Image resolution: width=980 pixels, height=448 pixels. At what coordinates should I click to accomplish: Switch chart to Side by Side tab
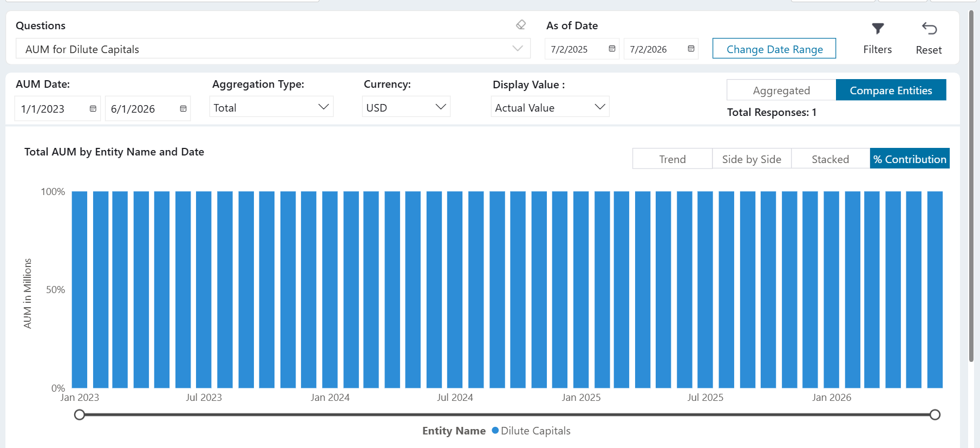tap(752, 159)
